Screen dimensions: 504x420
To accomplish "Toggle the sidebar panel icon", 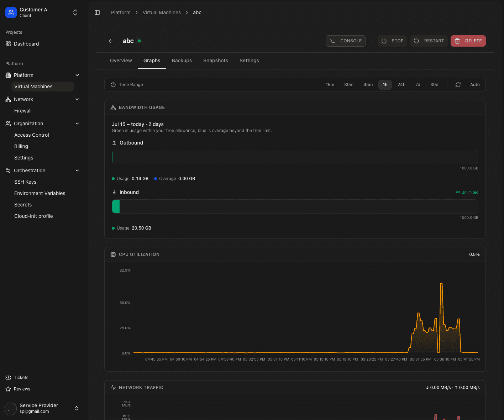I will pos(97,12).
